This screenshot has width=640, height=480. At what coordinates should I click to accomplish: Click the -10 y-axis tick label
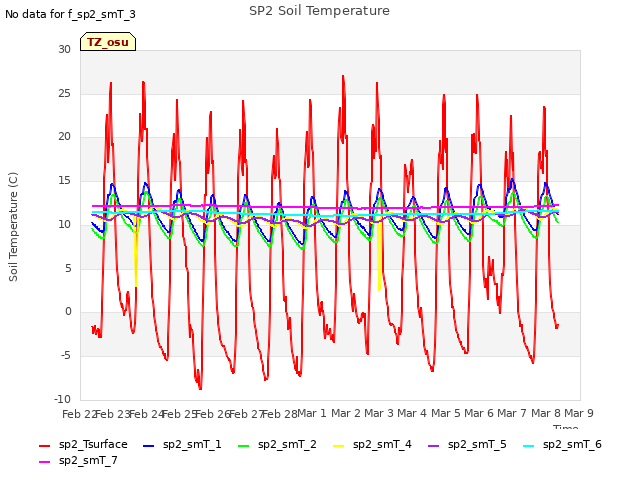(62, 399)
